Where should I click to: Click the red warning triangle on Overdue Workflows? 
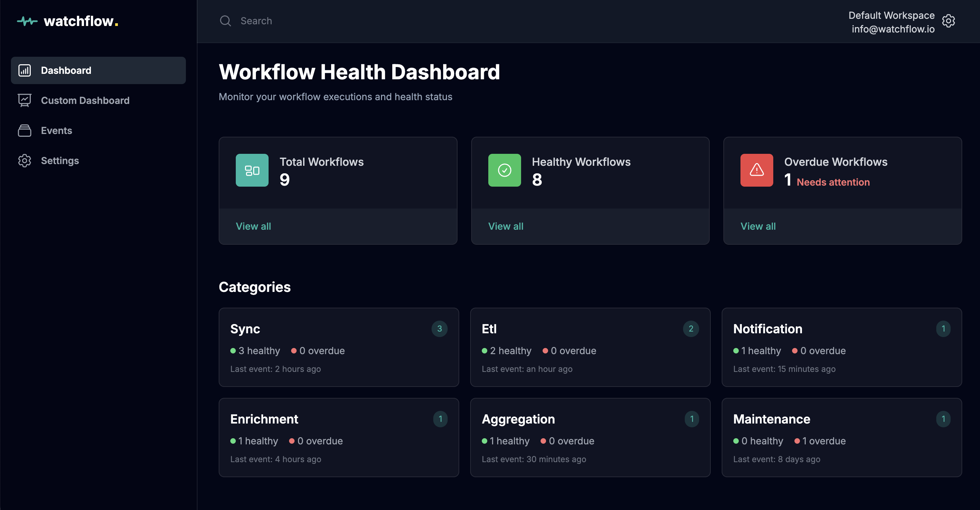[756, 170]
